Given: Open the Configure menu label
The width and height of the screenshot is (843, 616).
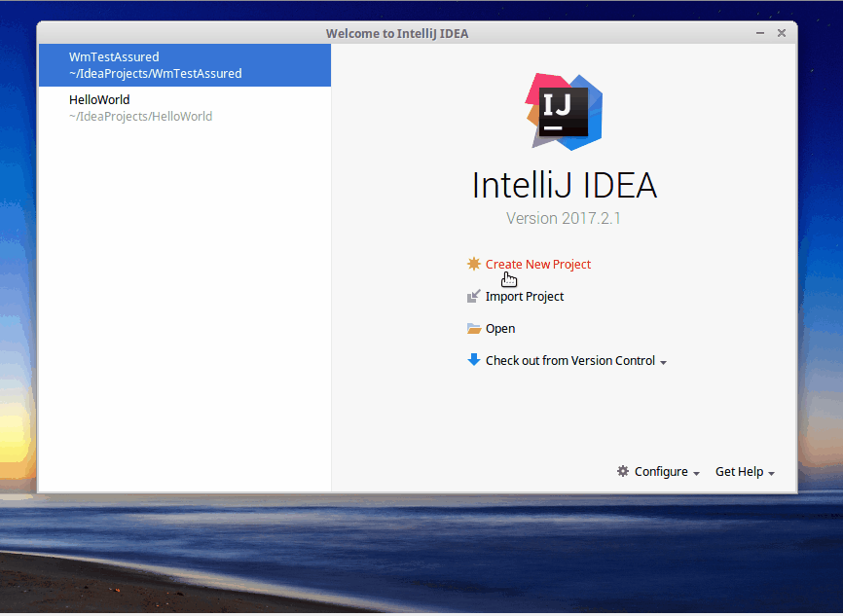Looking at the screenshot, I should pyautogui.click(x=661, y=471).
